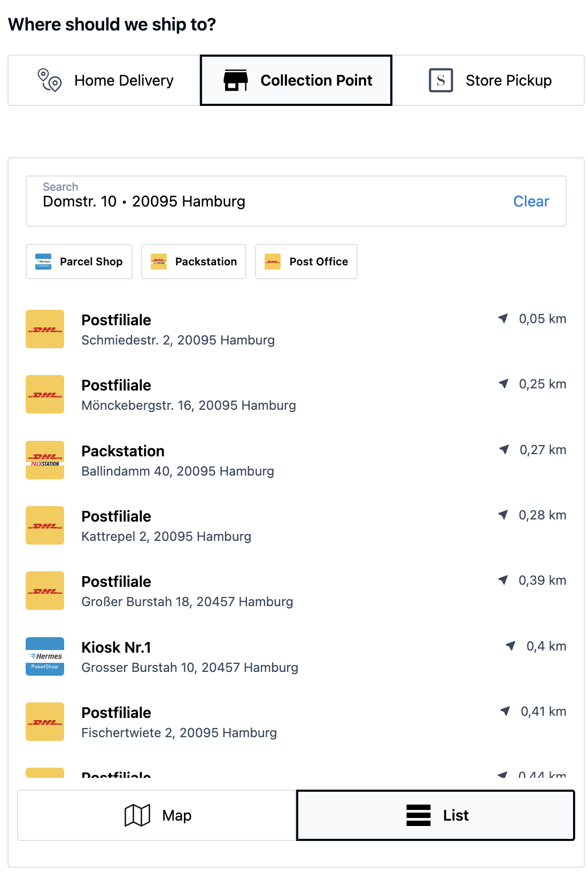Toggle the Post Office filter chip
Screen dimensions: 588x872
point(306,262)
